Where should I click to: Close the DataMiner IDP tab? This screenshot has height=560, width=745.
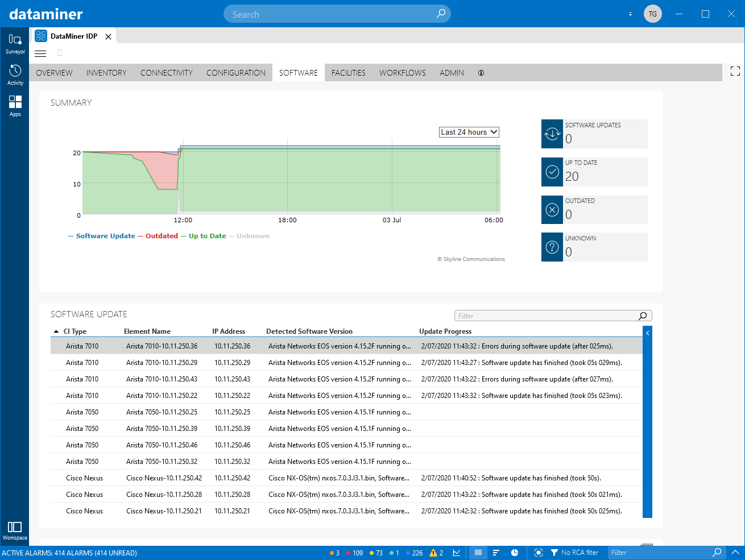pyautogui.click(x=108, y=36)
